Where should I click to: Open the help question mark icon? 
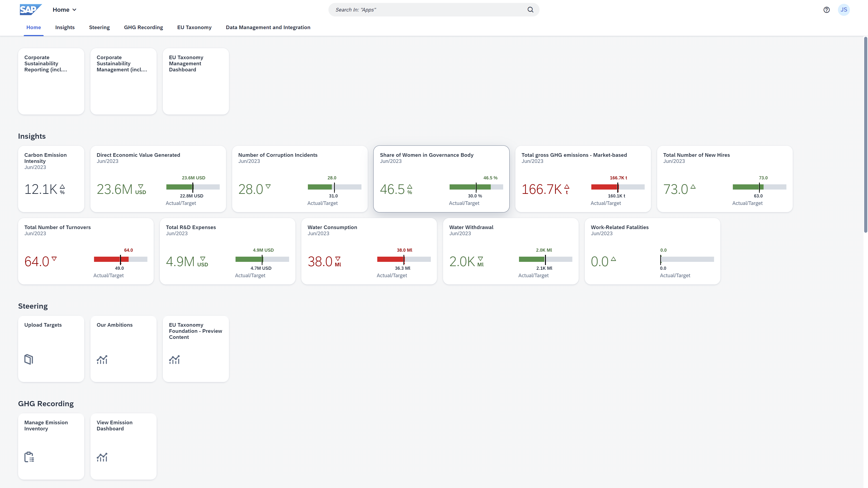point(827,10)
